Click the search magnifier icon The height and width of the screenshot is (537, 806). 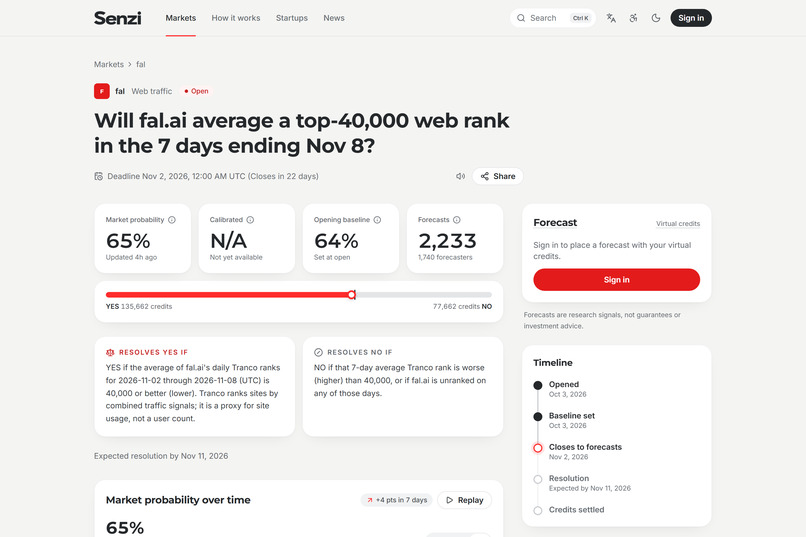tap(521, 18)
